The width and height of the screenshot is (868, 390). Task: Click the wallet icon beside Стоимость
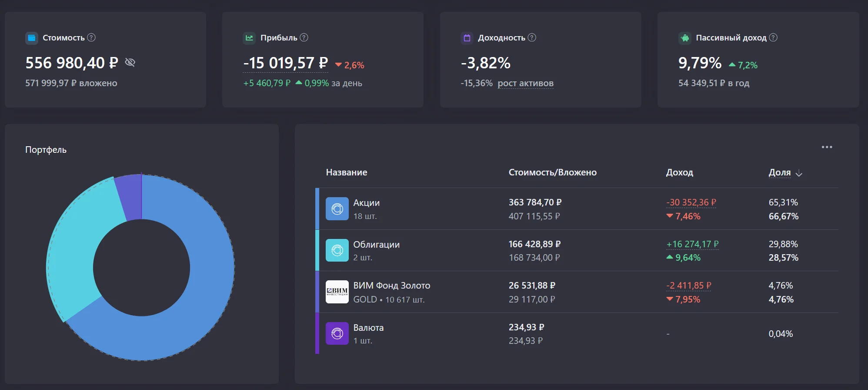pos(31,38)
